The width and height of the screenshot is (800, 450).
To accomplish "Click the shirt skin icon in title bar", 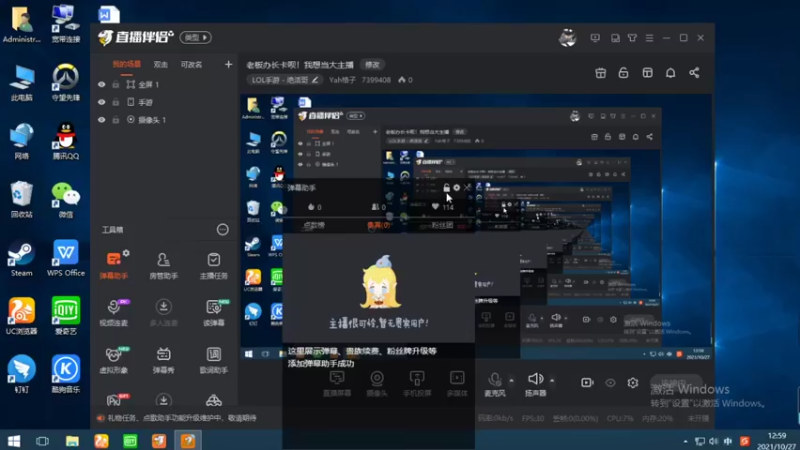I will [632, 38].
